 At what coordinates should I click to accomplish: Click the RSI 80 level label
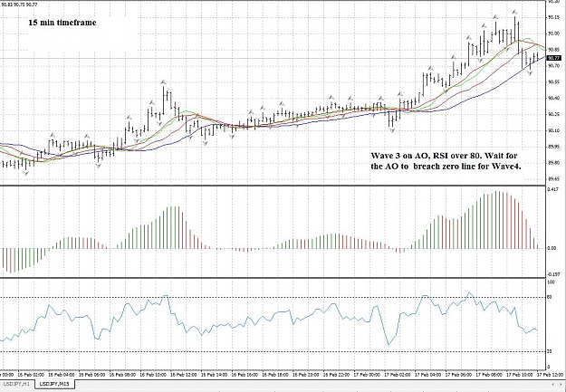(x=550, y=298)
